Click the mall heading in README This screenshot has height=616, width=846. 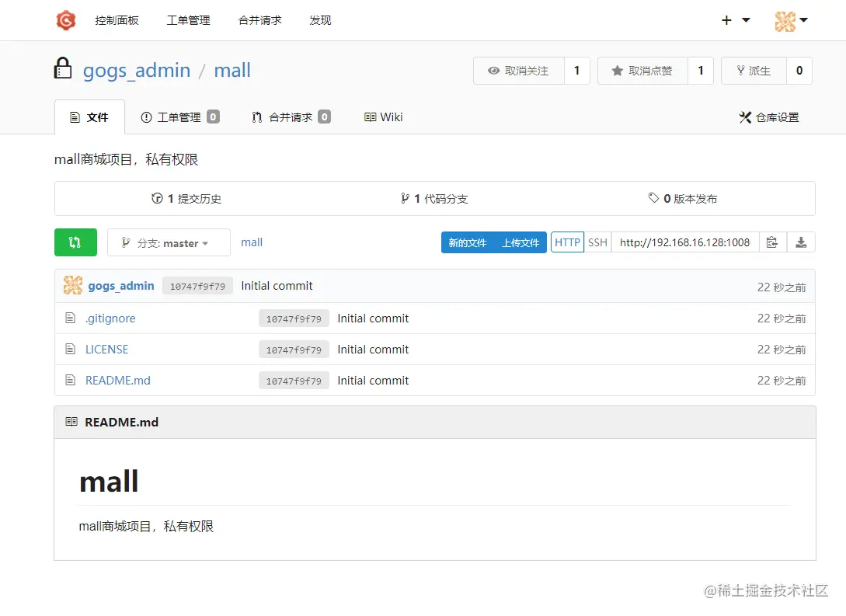(x=109, y=481)
